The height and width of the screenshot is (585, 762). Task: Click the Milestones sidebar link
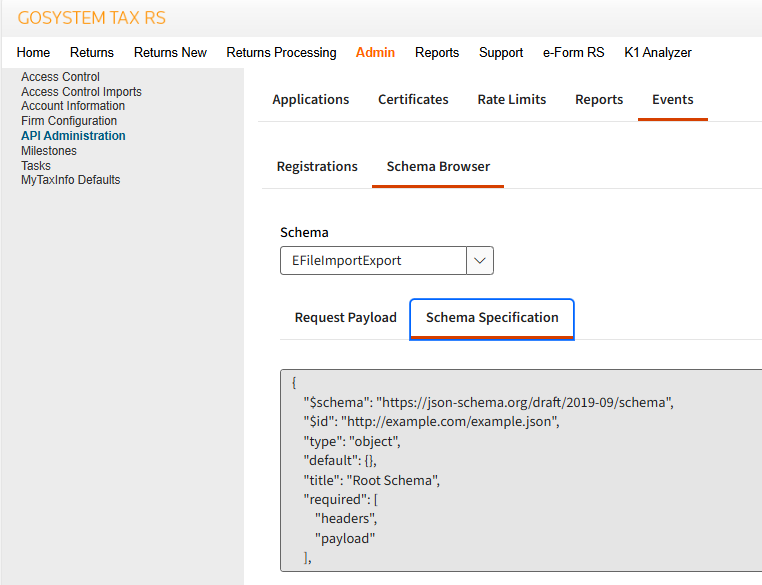pyautogui.click(x=49, y=151)
